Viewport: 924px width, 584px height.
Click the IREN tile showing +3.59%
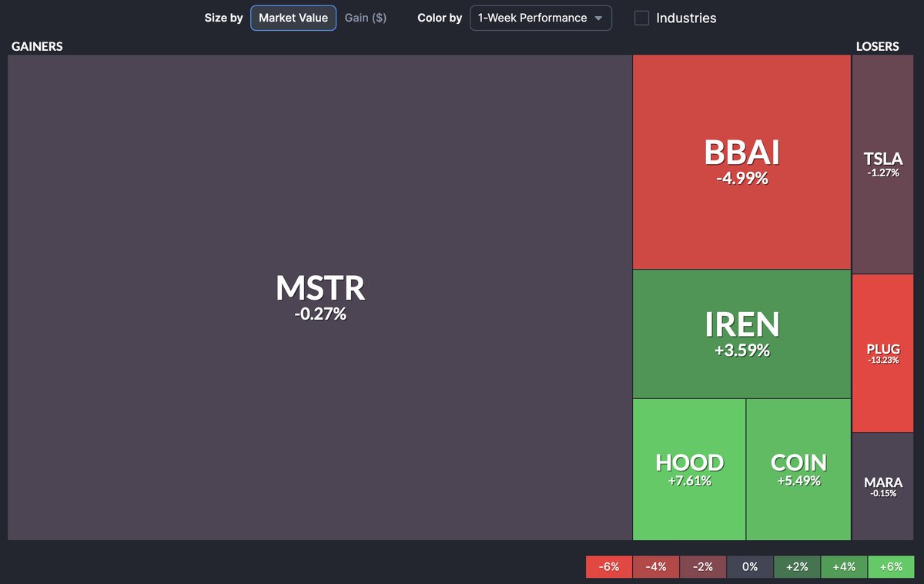pyautogui.click(x=742, y=334)
